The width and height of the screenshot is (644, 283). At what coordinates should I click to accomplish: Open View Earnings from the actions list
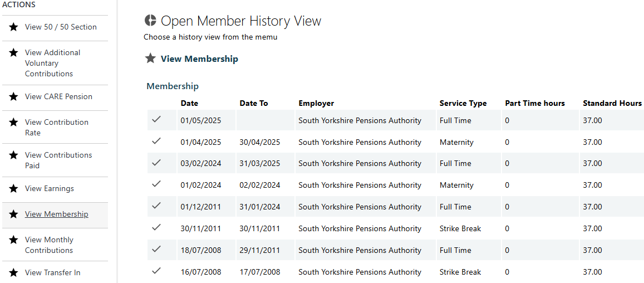click(49, 188)
